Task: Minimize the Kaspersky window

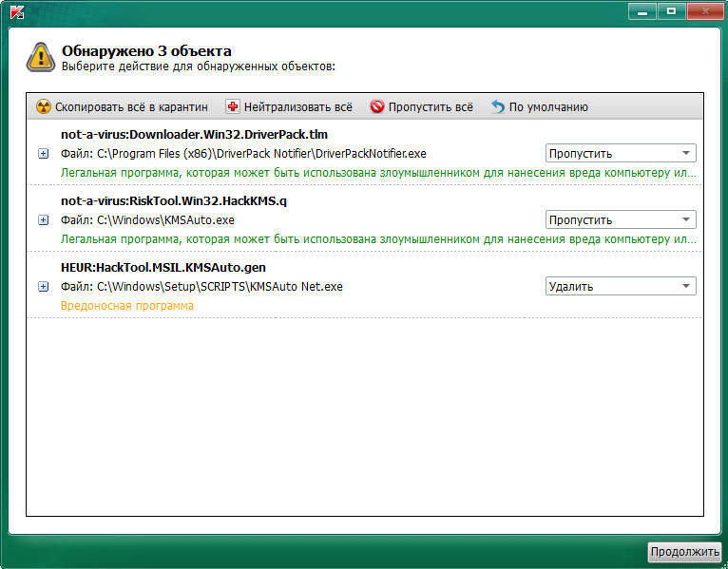Action: click(642, 11)
